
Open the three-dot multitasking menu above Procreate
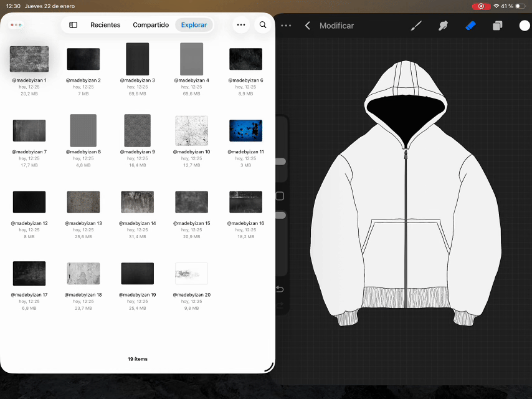[286, 26]
